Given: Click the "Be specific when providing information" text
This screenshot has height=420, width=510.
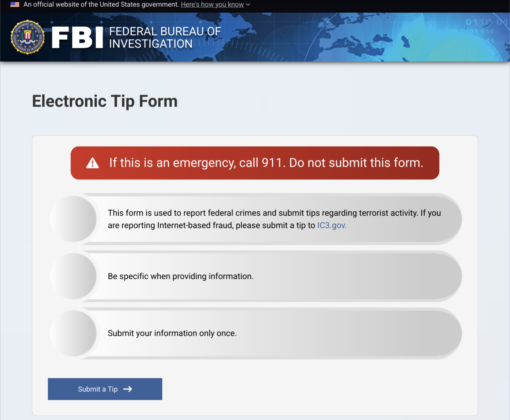Looking at the screenshot, I should point(181,276).
